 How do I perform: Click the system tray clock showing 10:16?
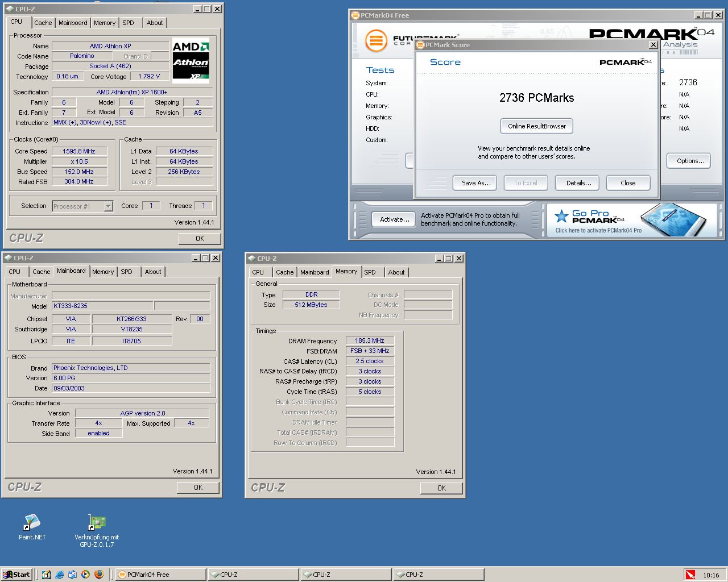[711, 575]
